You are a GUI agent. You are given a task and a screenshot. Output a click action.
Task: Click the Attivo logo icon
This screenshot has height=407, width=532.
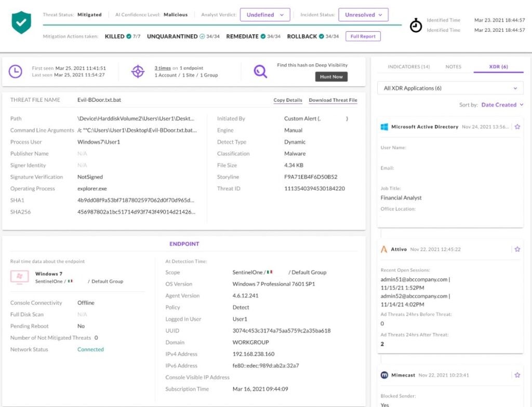point(384,249)
